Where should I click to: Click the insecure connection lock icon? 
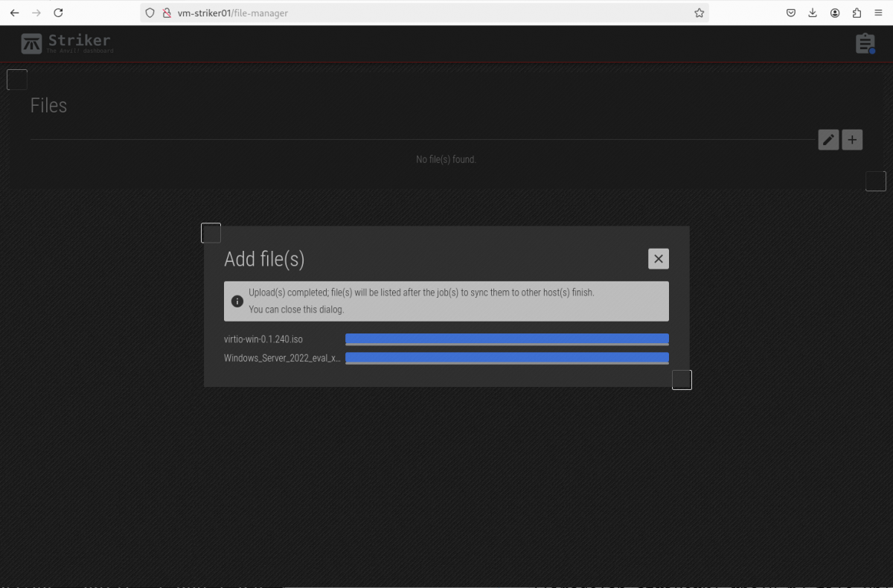pyautogui.click(x=167, y=13)
